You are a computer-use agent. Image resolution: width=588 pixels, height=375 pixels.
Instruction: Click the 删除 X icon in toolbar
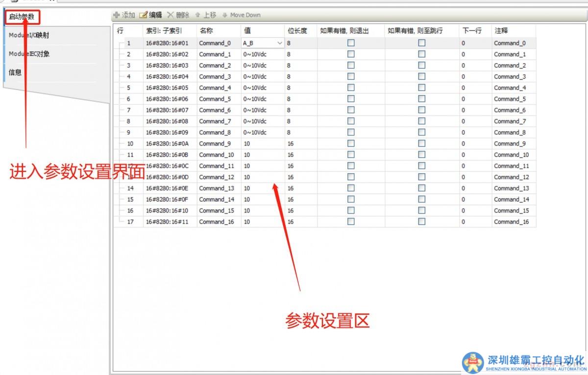pyautogui.click(x=171, y=15)
